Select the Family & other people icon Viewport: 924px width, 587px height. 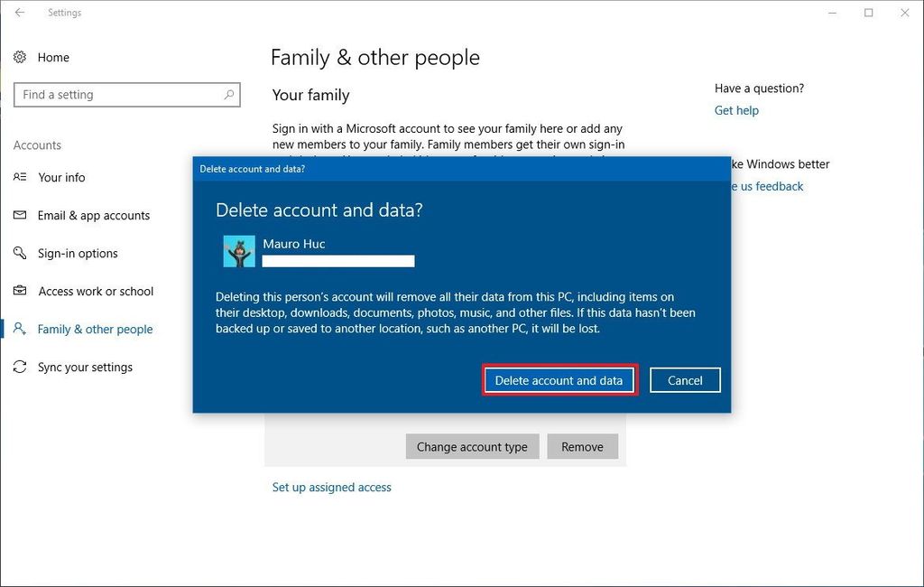20,329
